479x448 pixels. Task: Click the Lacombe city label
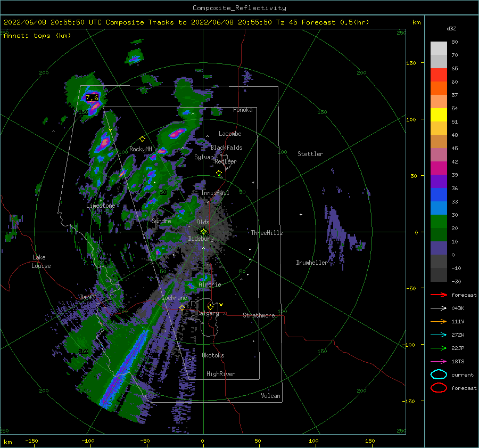230,134
